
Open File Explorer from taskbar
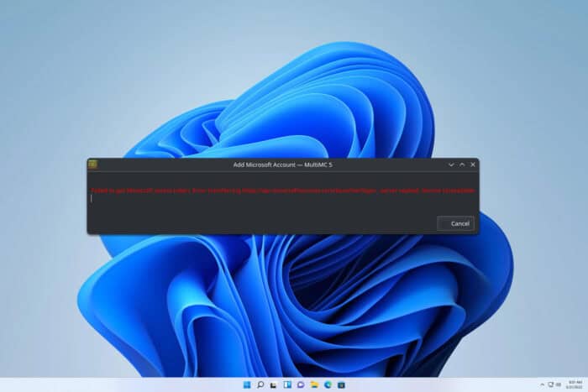pyautogui.click(x=314, y=385)
